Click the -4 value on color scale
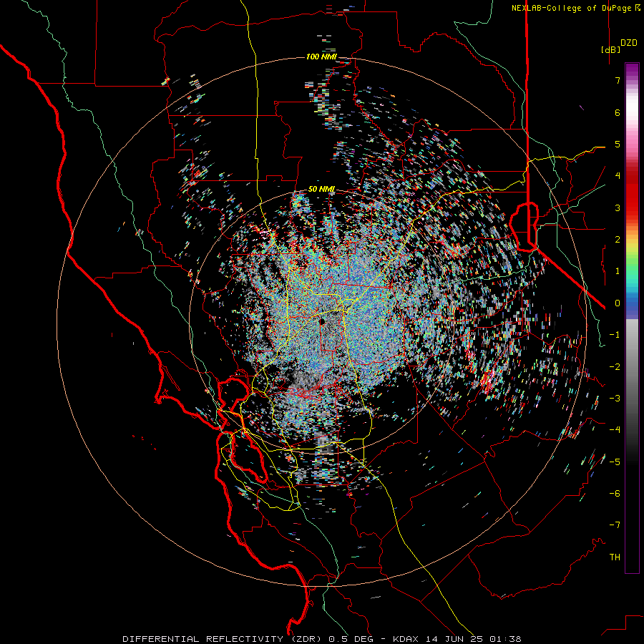 pyautogui.click(x=615, y=430)
